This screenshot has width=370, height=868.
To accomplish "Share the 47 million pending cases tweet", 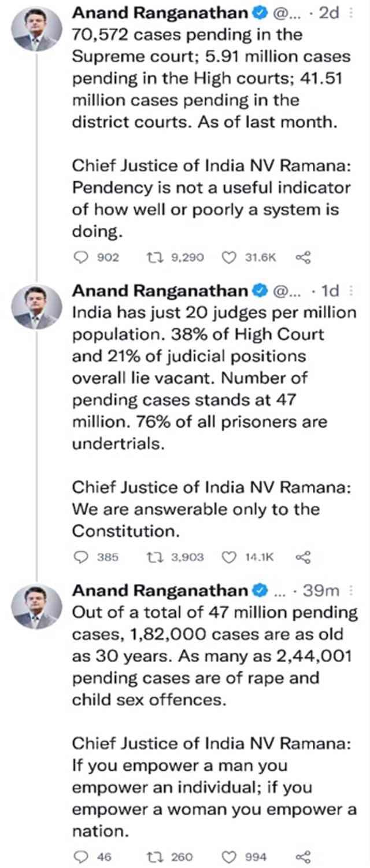I will click(x=304, y=856).
